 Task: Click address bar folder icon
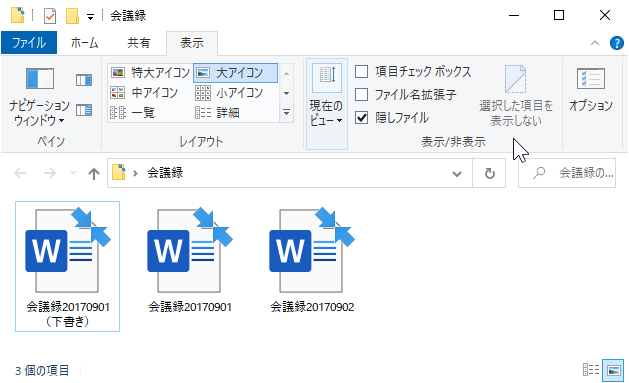[x=118, y=172]
